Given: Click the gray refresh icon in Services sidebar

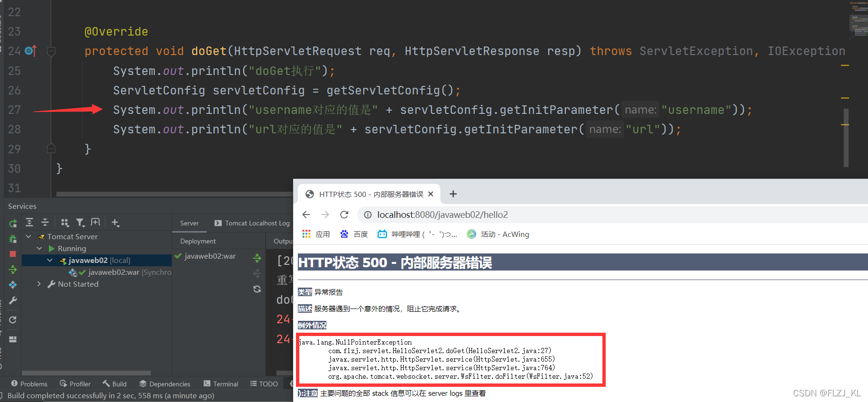Looking at the screenshot, I should (x=13, y=320).
